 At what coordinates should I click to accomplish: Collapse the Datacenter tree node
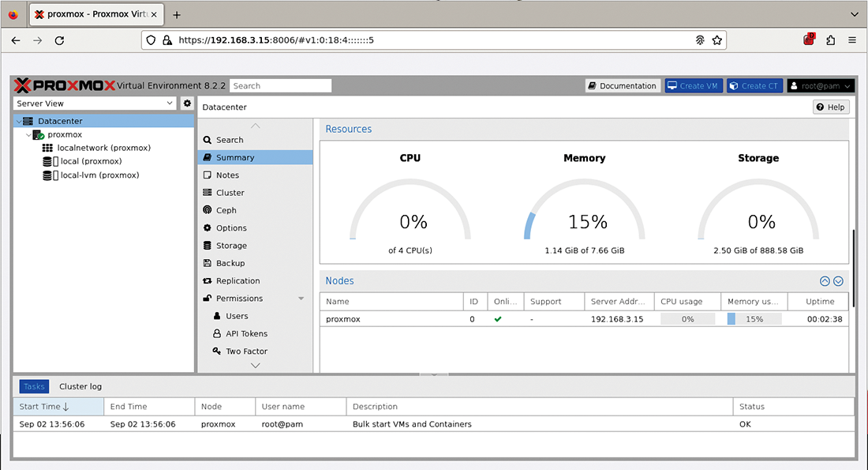19,122
